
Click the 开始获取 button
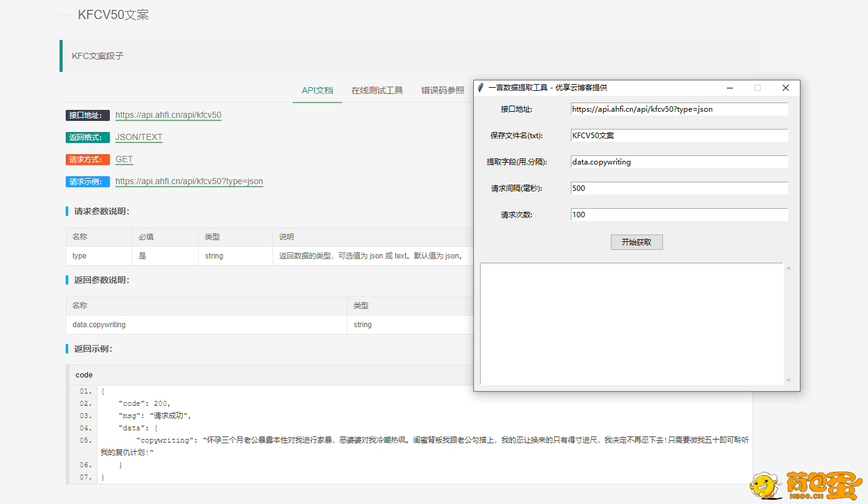coord(637,242)
